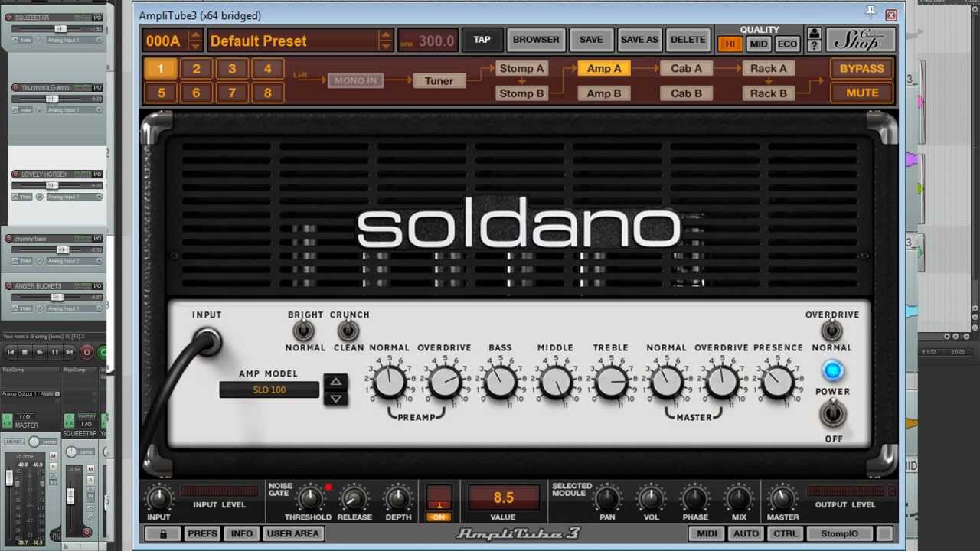Switch to Rack A module
Viewport: 980px width, 551px height.
(x=768, y=68)
